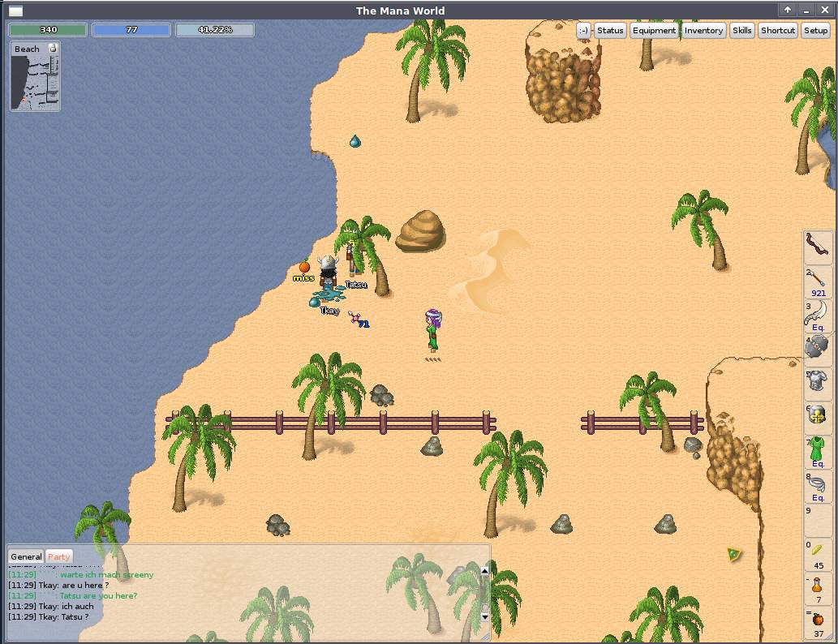The width and height of the screenshot is (838, 644).
Task: Eat the apple shortcut with count 37
Action: (818, 623)
